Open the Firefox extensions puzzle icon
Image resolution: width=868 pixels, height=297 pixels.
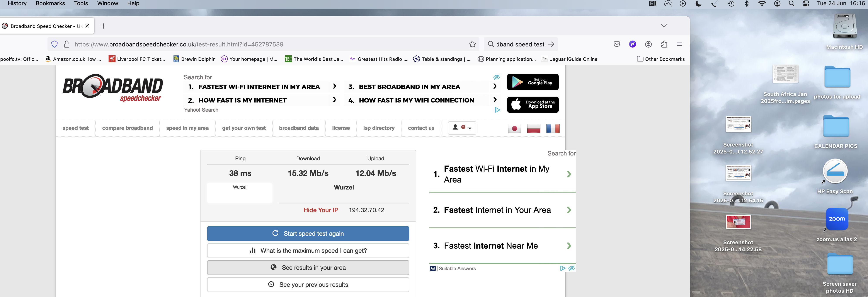pyautogui.click(x=664, y=44)
